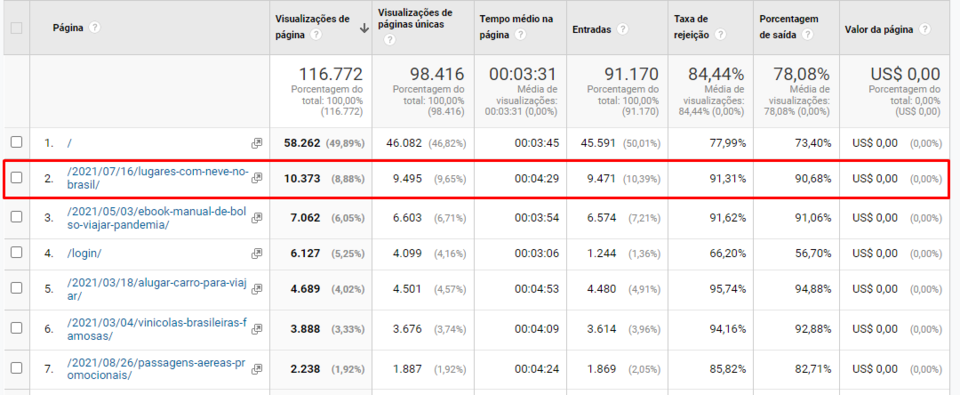Image resolution: width=960 pixels, height=395 pixels.
Task: Open the home page "/" in a new window icon
Action: point(257,143)
